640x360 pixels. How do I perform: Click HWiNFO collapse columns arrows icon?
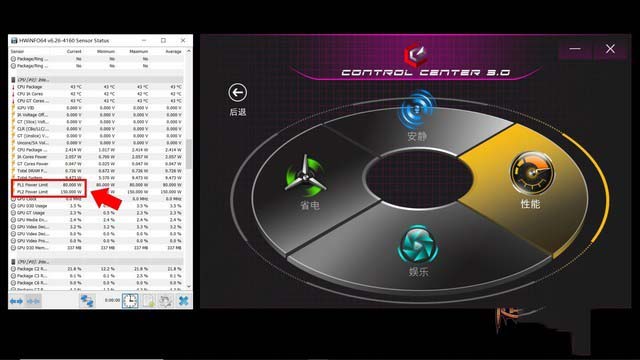click(33, 301)
